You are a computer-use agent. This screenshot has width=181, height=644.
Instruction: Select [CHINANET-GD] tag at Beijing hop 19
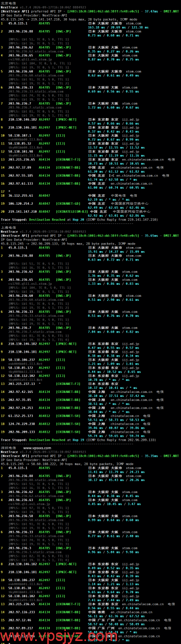[67, 203]
